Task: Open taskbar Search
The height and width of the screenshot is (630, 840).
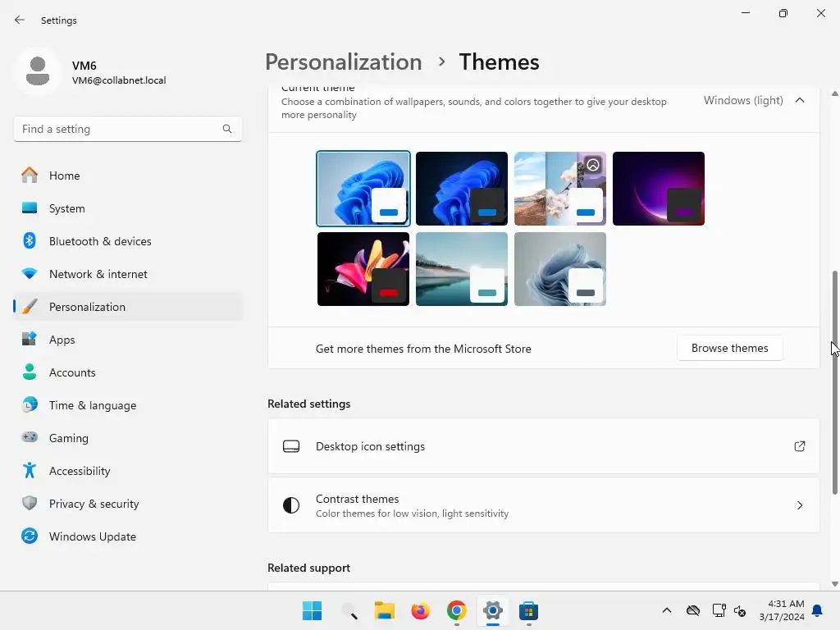Action: 349,610
